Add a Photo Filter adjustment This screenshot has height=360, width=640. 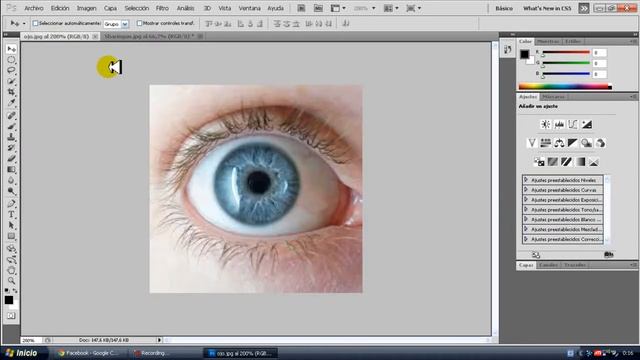587,143
